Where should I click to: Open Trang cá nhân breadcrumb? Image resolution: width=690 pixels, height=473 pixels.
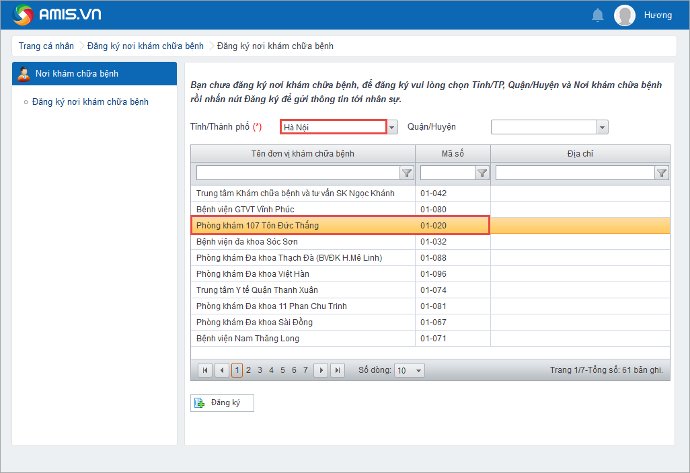point(46,46)
